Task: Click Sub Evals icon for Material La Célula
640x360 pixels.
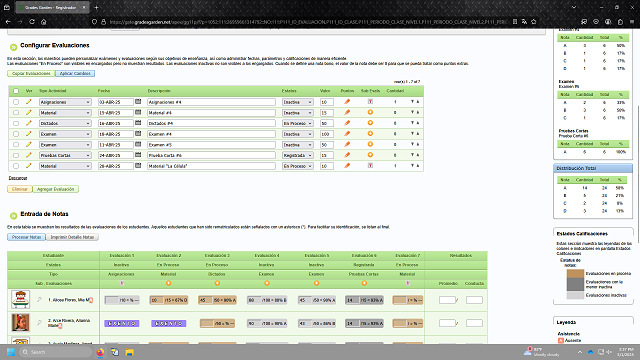Action: click(x=370, y=166)
